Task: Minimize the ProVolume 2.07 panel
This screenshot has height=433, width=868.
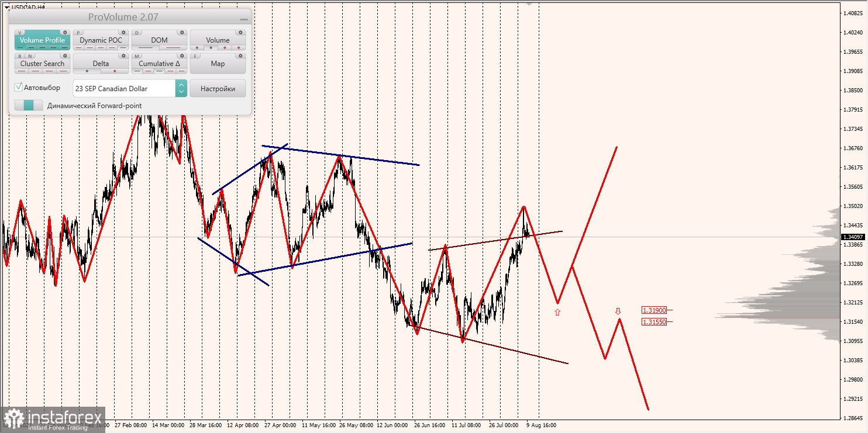Action: [x=244, y=19]
